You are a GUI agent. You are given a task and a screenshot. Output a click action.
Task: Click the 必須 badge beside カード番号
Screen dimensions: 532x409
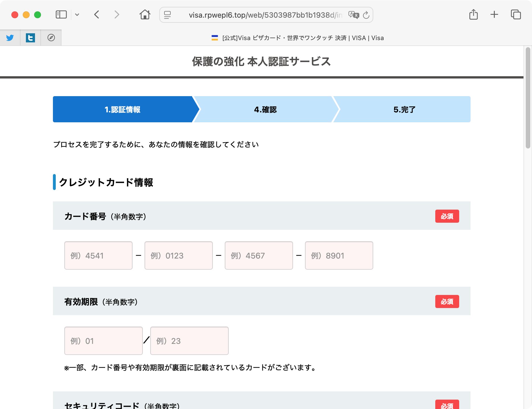pyautogui.click(x=447, y=216)
